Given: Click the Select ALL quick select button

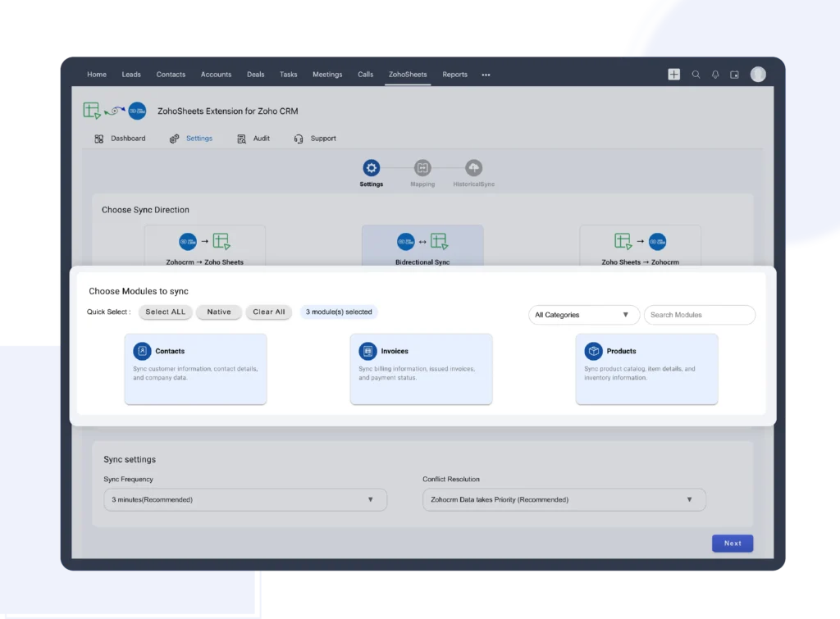Looking at the screenshot, I should coord(164,312).
